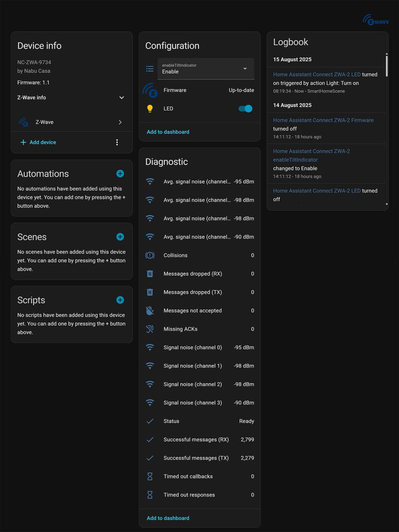Viewport: 399px width, 532px height.
Task: Open the enableTiltIndicator dropdown
Action: coord(206,69)
